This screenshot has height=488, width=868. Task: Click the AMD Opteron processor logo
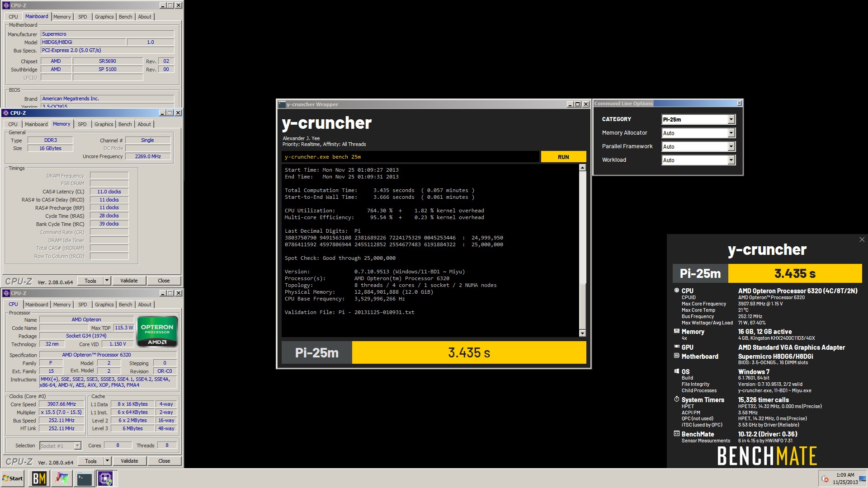tap(157, 332)
